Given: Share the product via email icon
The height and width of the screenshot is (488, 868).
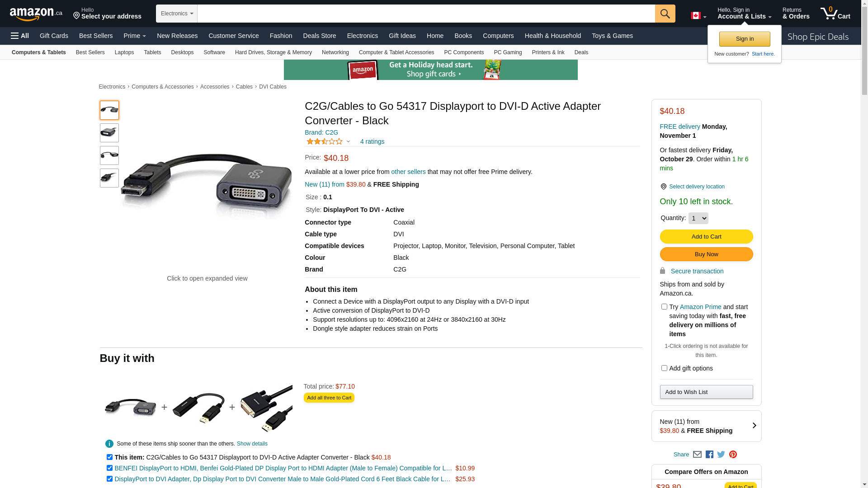Looking at the screenshot, I should click(x=697, y=455).
